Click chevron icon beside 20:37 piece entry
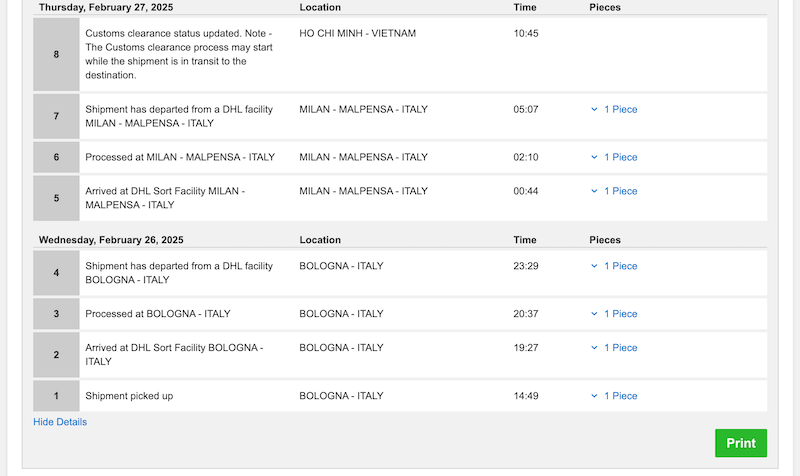The image size is (800, 476). click(594, 314)
